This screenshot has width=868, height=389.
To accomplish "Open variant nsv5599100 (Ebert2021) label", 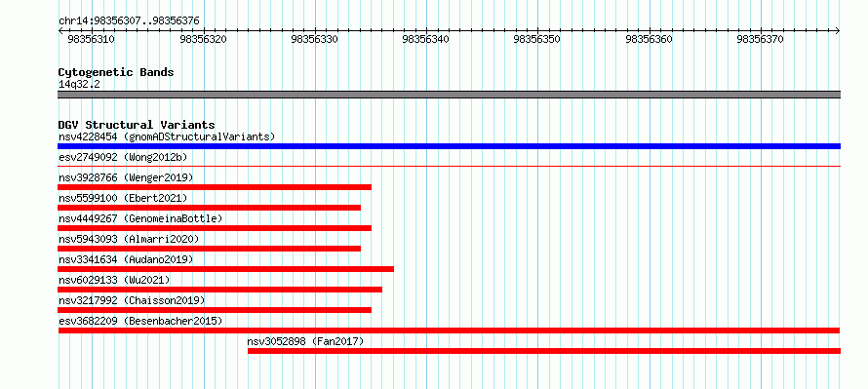I will point(123,198).
